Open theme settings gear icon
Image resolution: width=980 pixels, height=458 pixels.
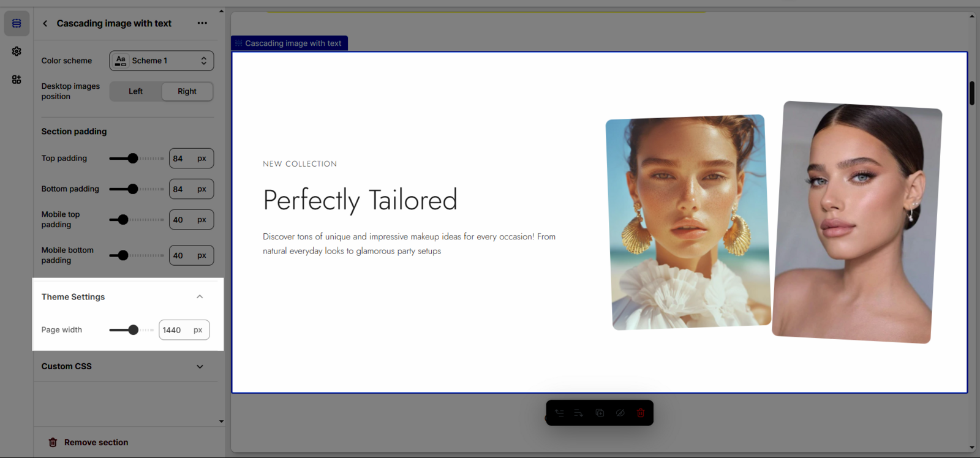coord(17,51)
